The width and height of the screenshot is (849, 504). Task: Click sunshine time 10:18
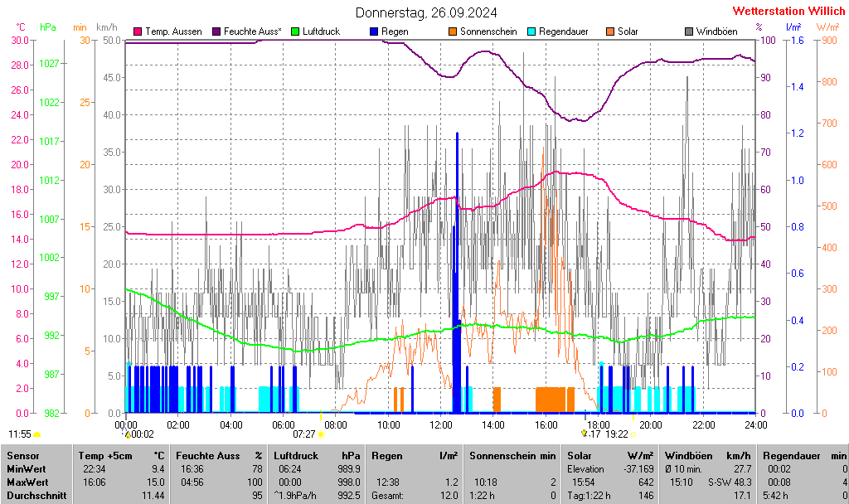pyautogui.click(x=486, y=482)
